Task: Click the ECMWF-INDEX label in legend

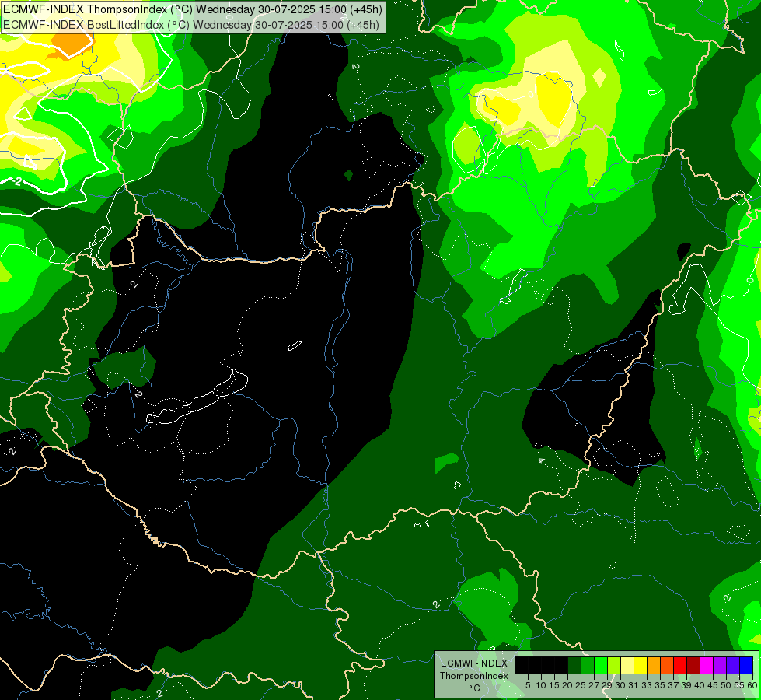Action: (x=474, y=663)
